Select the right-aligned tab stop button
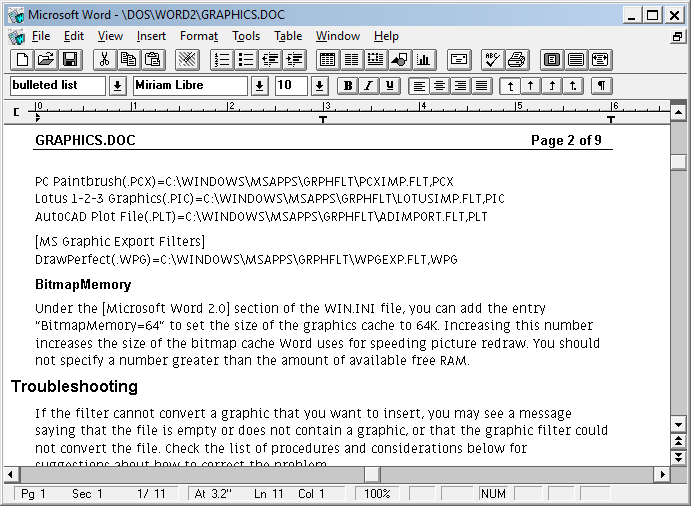Viewport: 691px width, 506px height. point(551,86)
